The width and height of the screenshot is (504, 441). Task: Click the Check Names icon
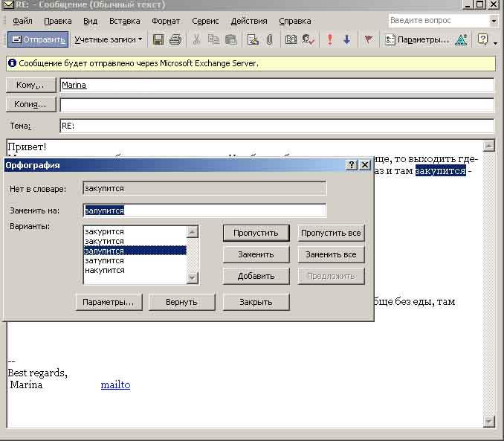pos(308,39)
